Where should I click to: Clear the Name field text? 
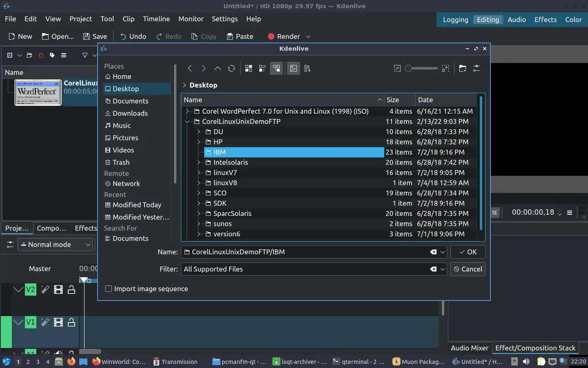click(x=433, y=252)
